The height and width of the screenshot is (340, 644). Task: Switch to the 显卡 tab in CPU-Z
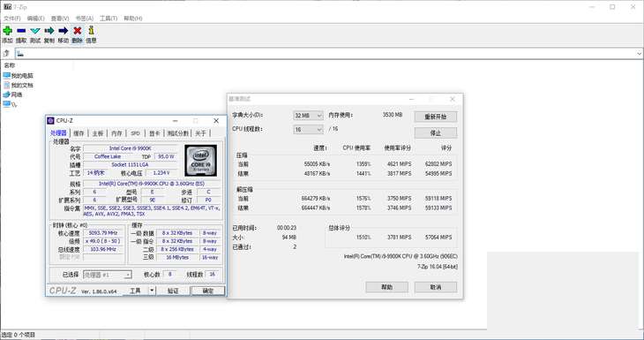[154, 133]
